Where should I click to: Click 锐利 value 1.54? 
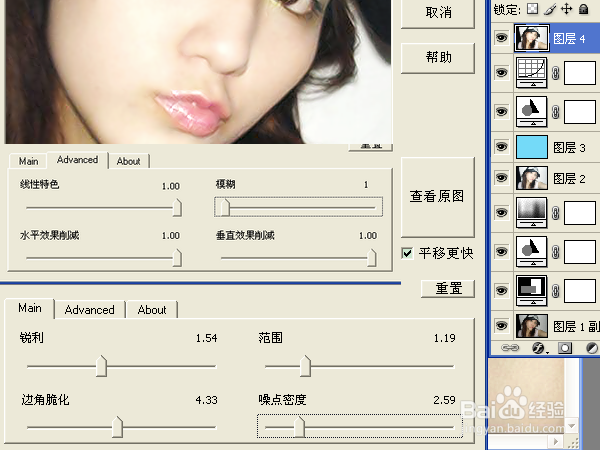click(206, 338)
